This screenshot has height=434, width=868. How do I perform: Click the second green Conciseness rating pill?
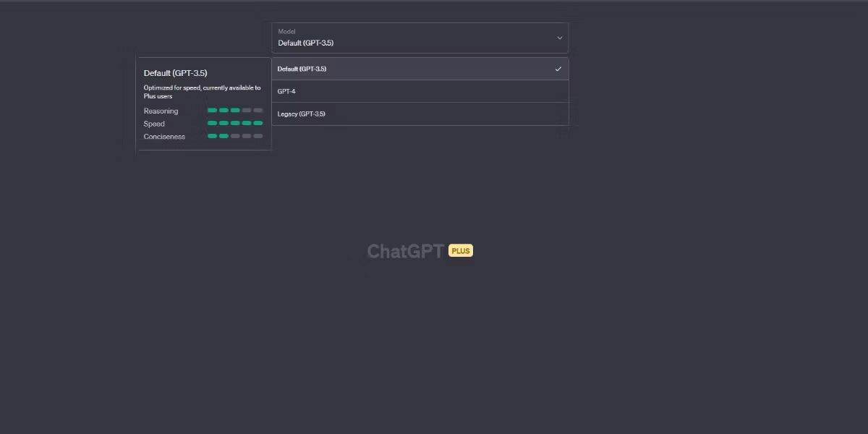tap(224, 136)
